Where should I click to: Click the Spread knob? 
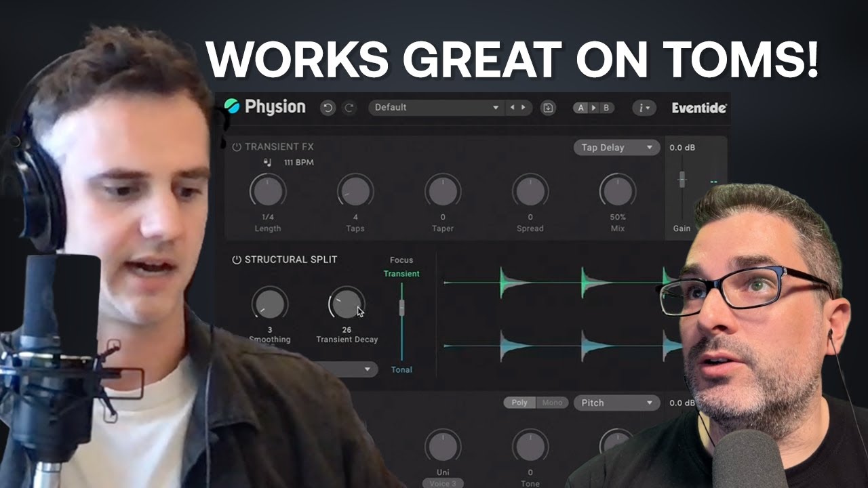pyautogui.click(x=530, y=191)
